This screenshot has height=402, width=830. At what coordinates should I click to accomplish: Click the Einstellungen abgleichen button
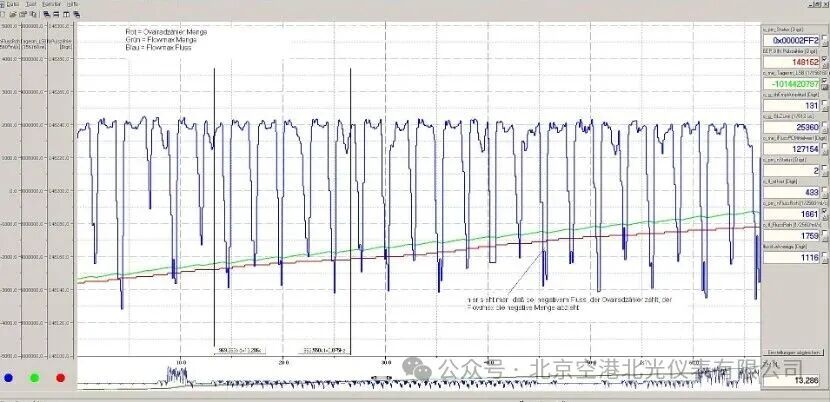pos(793,352)
